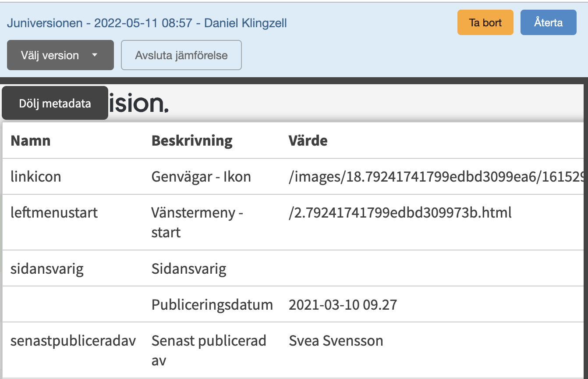Click the Värde column header
The height and width of the screenshot is (379, 588).
308,141
